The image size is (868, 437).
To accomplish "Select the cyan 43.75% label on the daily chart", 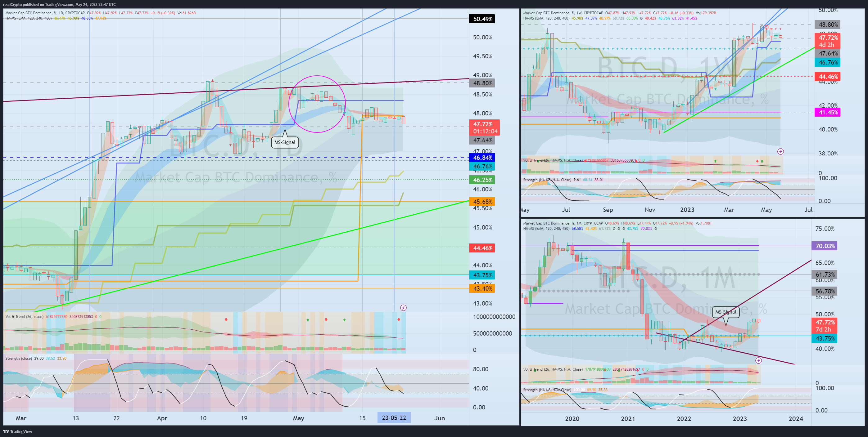I will point(482,275).
